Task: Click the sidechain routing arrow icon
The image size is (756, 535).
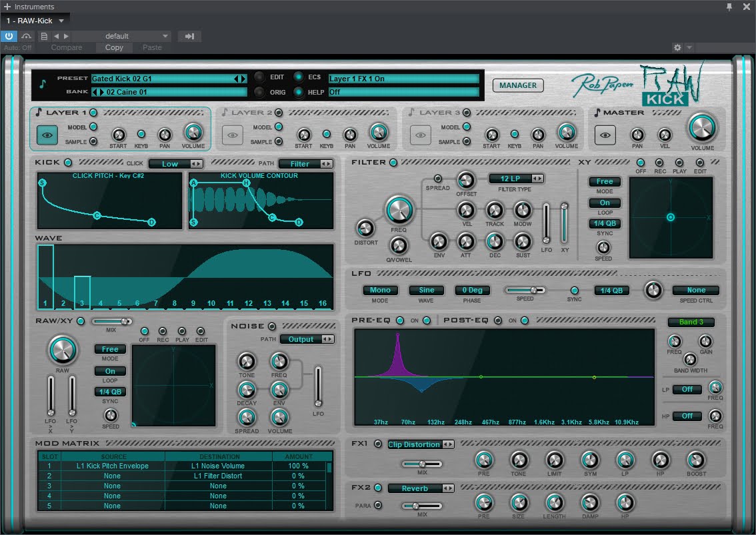Action: click(189, 36)
